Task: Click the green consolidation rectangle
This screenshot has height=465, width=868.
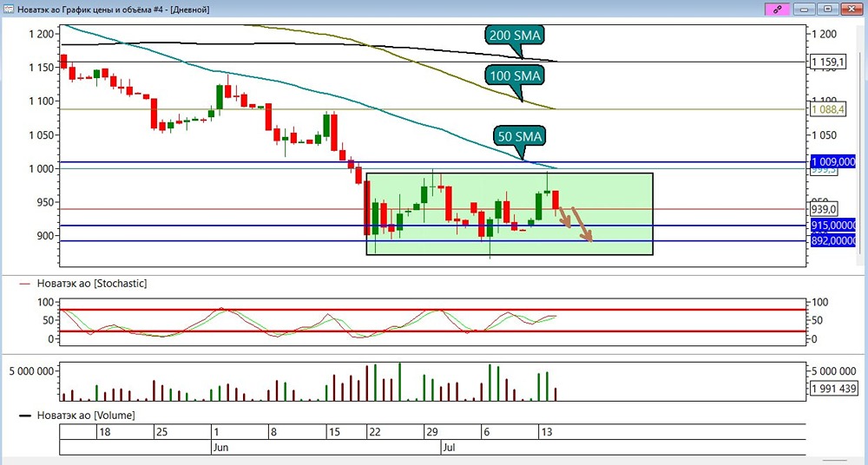Action: (x=510, y=214)
